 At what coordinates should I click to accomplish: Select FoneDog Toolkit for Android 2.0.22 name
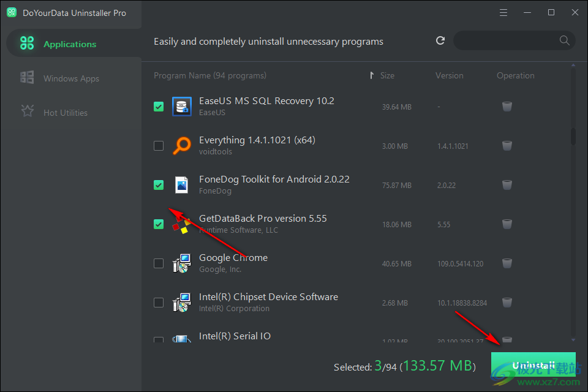click(x=274, y=179)
